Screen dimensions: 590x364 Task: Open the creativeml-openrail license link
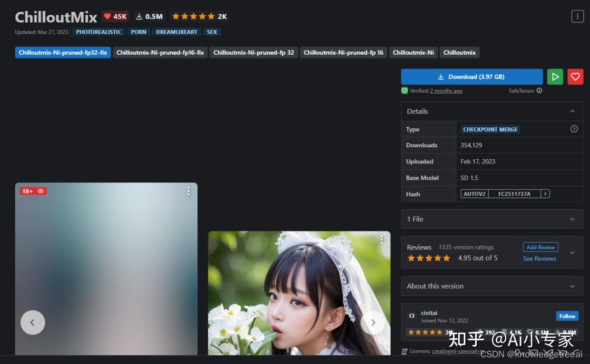(458, 351)
